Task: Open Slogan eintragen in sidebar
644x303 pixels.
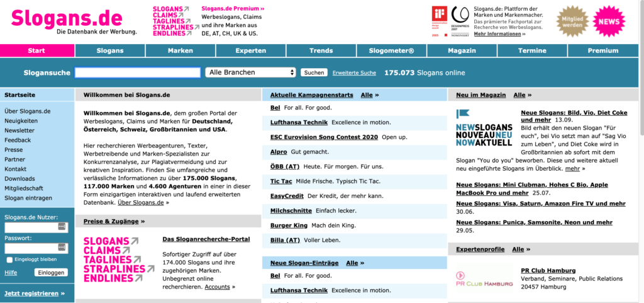Action: [28, 198]
